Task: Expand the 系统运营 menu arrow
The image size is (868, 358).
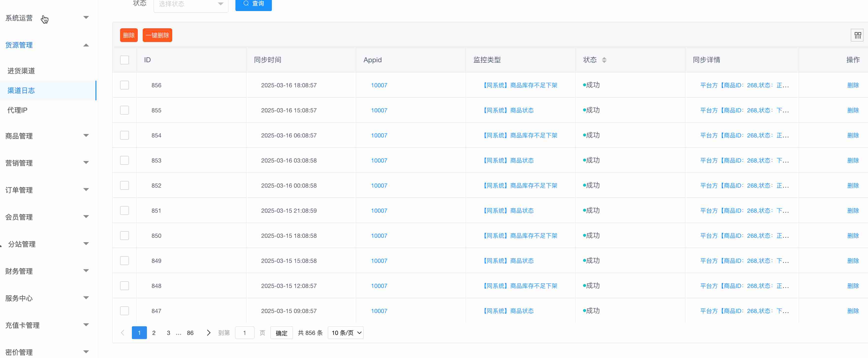Action: 86,17
